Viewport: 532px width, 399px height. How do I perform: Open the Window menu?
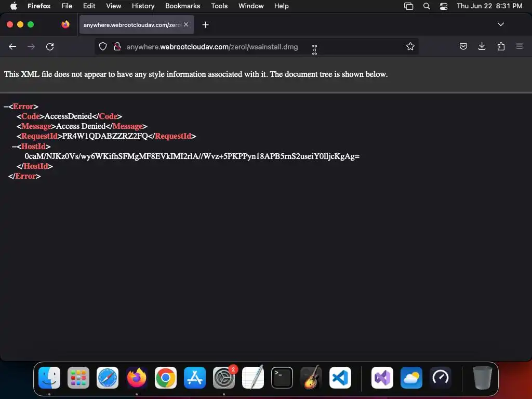click(x=251, y=6)
